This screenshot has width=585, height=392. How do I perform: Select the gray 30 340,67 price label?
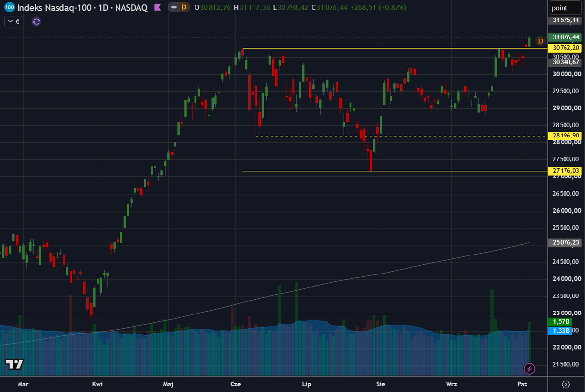tap(565, 62)
